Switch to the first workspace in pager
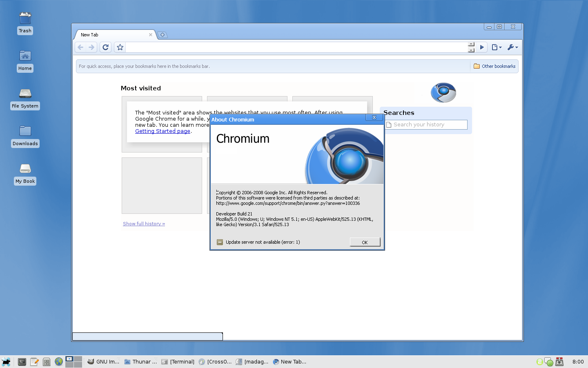The width and height of the screenshot is (588, 368). [x=69, y=359]
